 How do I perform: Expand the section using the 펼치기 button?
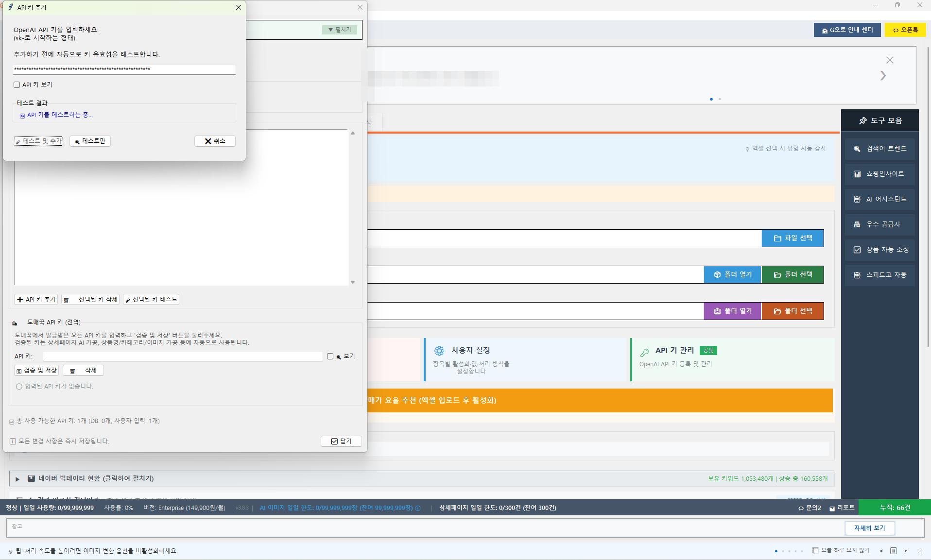tap(340, 30)
